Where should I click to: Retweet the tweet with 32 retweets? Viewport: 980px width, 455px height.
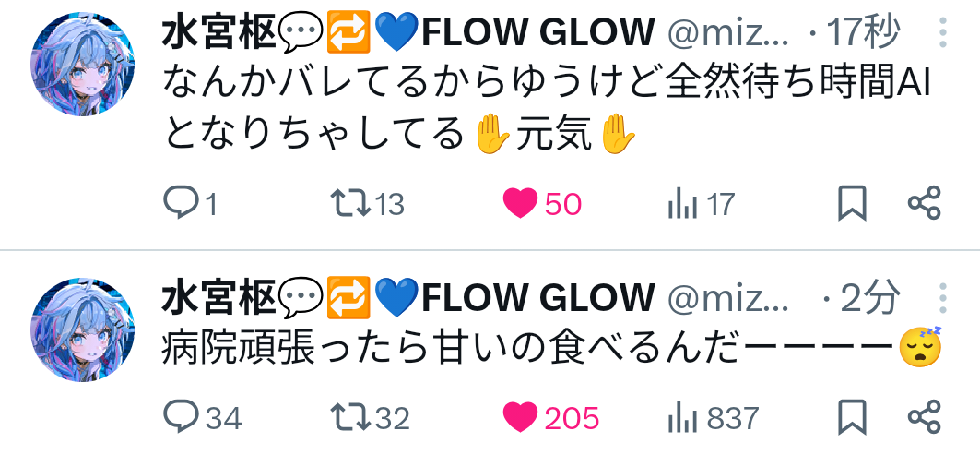pyautogui.click(x=370, y=418)
